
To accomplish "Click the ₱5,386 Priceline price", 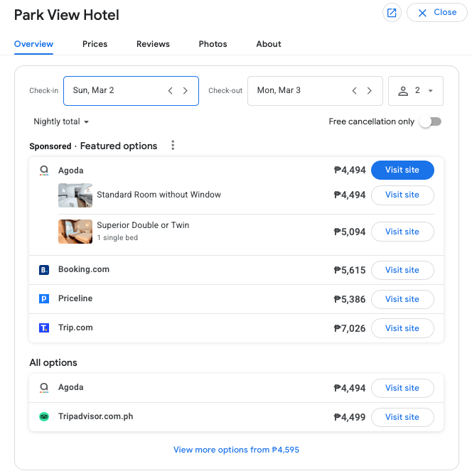I will pyautogui.click(x=350, y=299).
